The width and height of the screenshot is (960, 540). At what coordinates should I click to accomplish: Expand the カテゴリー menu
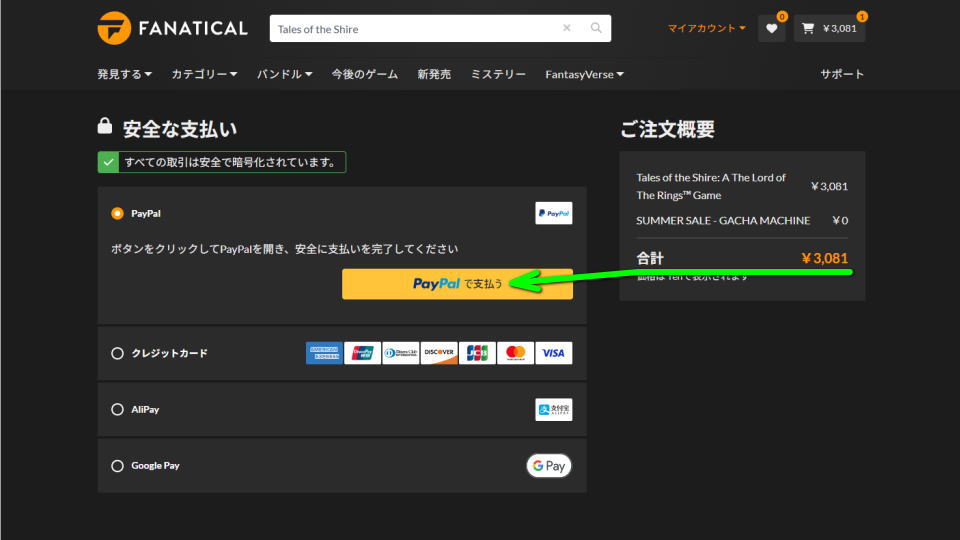pos(204,74)
